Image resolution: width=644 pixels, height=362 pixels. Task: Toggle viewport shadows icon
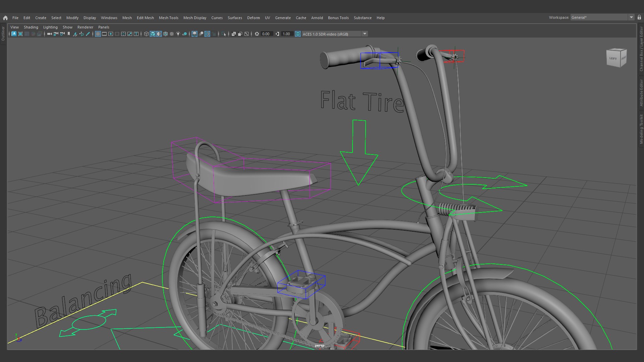[x=184, y=34]
